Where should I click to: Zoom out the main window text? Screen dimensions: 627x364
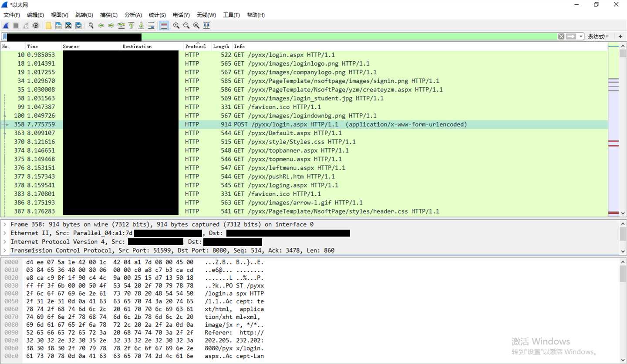click(x=186, y=26)
